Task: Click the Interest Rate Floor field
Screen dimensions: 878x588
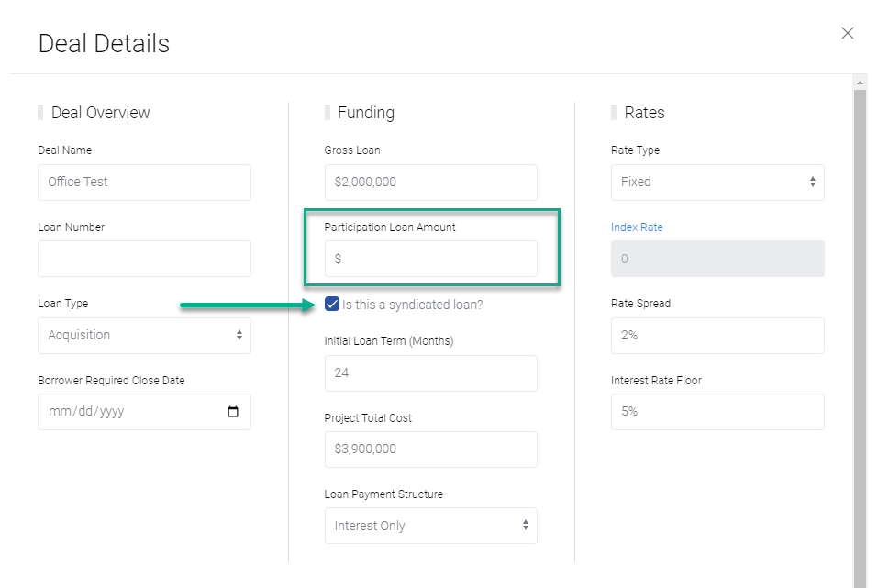Action: click(x=717, y=412)
